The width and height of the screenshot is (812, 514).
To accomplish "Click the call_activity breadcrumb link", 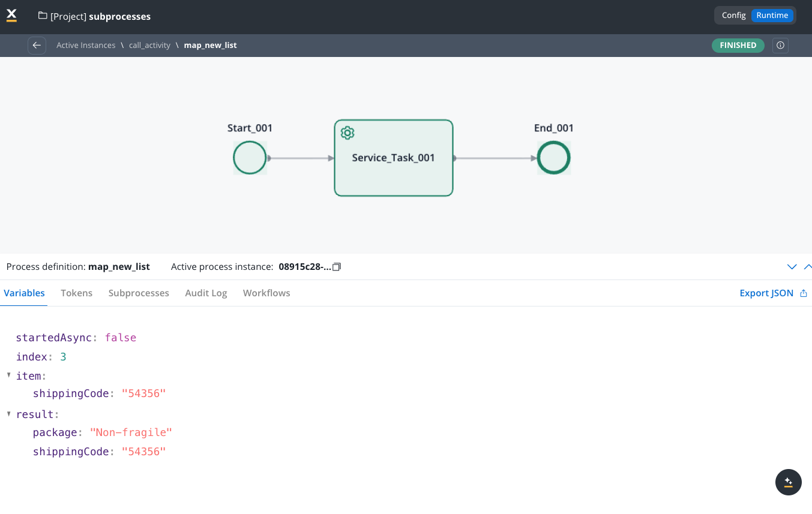I will pos(149,46).
